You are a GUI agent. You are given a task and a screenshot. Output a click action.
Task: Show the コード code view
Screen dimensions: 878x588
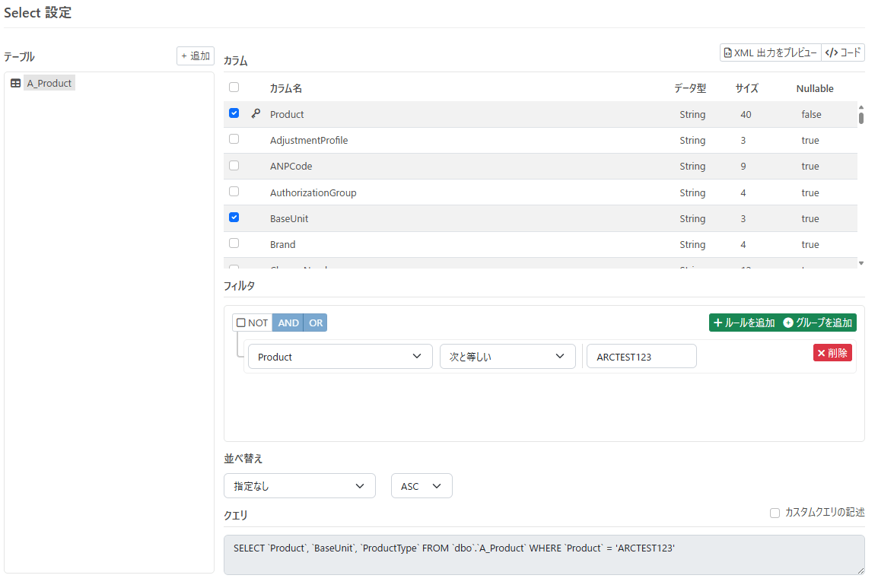(x=843, y=52)
